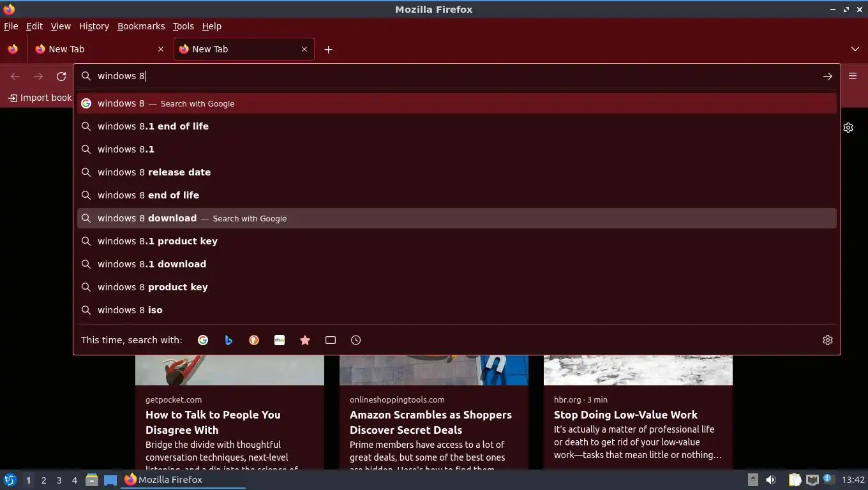Switch to workspace 3 in taskbar

click(x=59, y=480)
